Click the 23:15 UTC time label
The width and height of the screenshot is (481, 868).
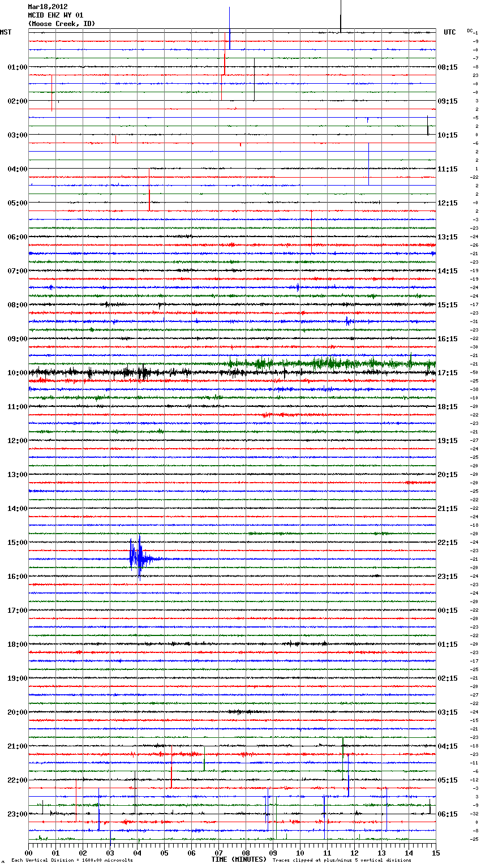coord(448,577)
